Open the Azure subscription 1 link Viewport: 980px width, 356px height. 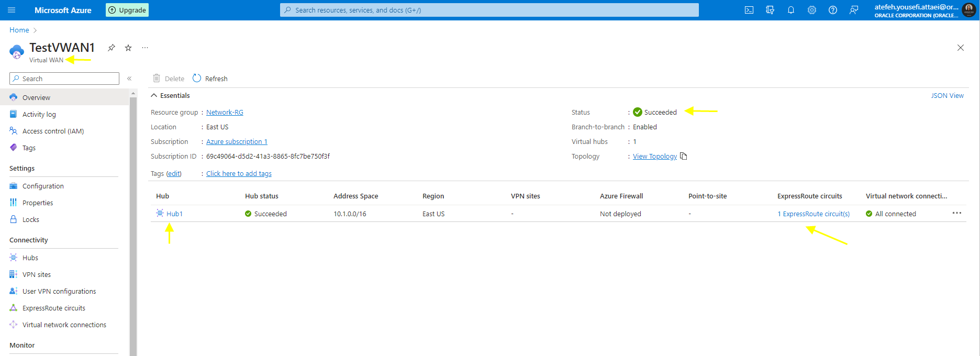237,141
